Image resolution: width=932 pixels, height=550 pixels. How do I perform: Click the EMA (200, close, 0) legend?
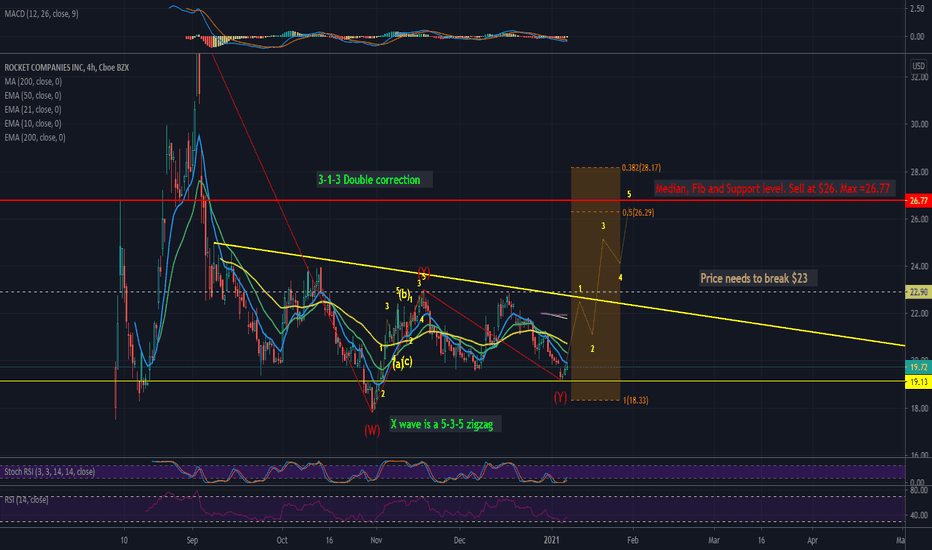34,137
